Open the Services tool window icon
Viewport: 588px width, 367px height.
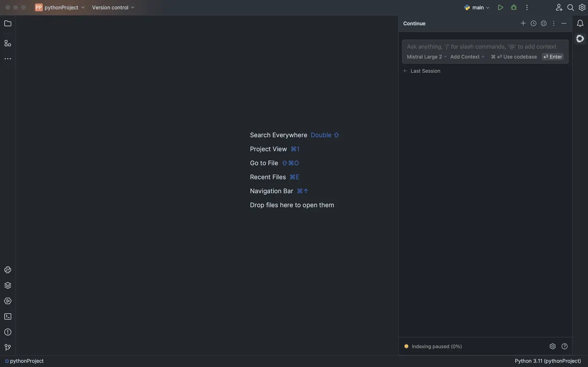[8, 301]
